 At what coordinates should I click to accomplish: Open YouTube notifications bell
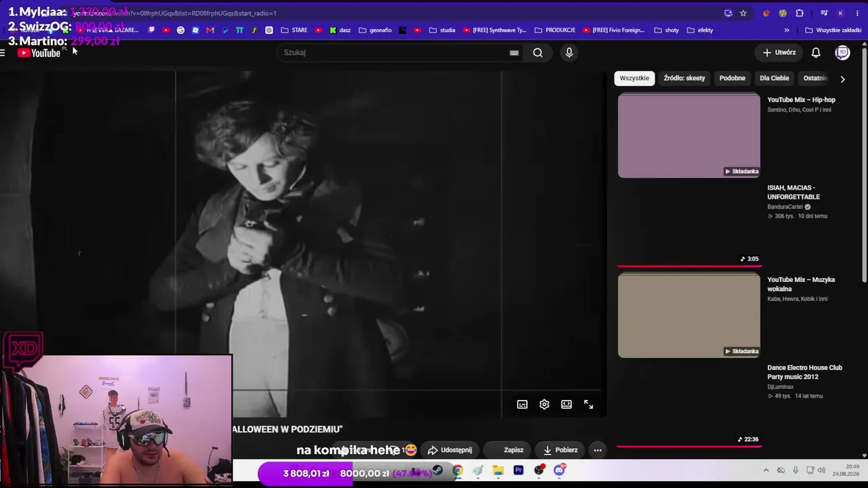[816, 52]
